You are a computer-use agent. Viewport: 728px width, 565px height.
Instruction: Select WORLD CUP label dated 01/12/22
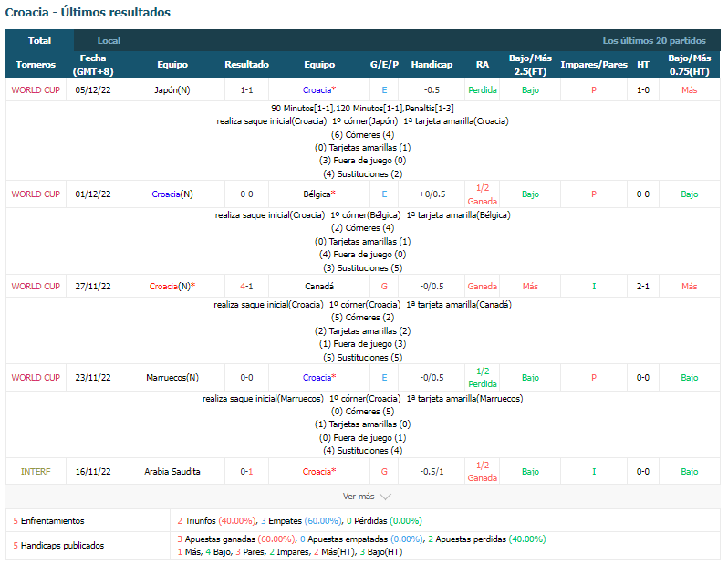pos(36,194)
